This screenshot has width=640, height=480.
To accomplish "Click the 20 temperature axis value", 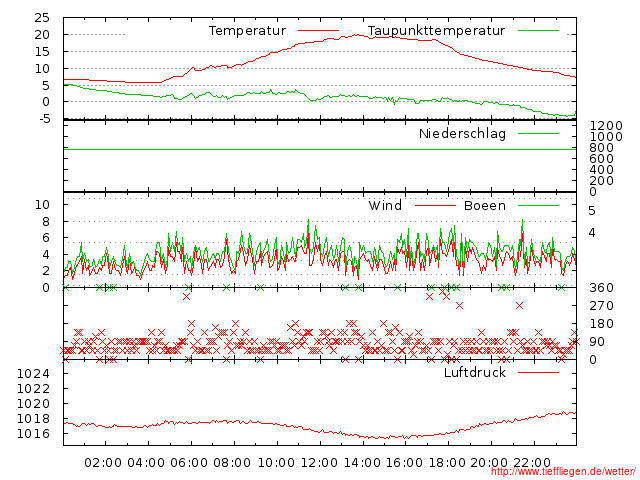I will point(42,35).
